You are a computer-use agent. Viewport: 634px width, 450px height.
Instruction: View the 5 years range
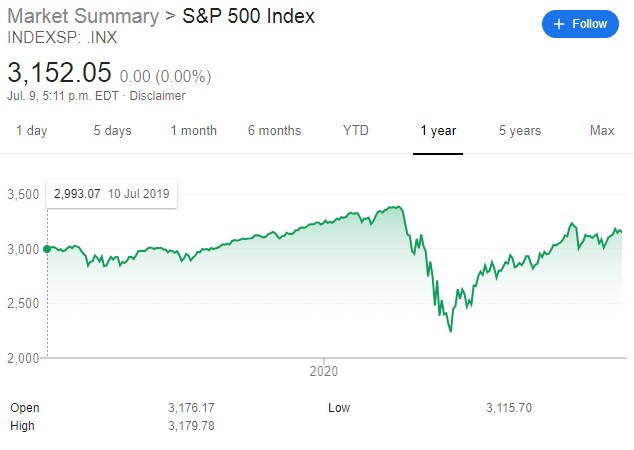pos(520,131)
